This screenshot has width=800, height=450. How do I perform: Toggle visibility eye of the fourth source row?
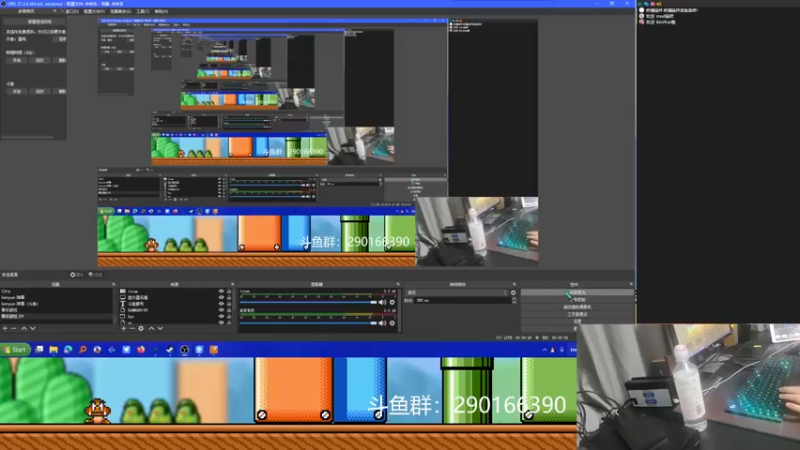click(x=221, y=310)
